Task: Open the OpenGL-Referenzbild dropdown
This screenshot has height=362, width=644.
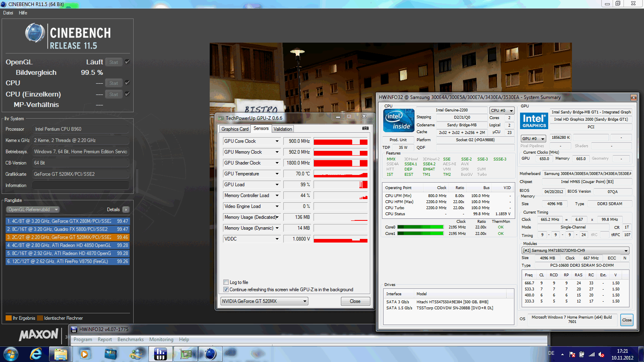Action: point(33,210)
